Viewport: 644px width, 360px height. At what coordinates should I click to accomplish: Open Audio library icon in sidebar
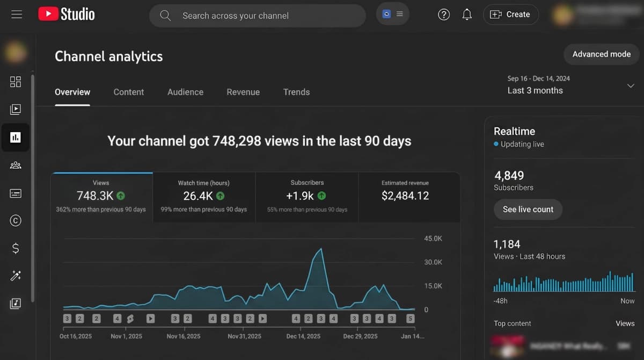(16, 304)
